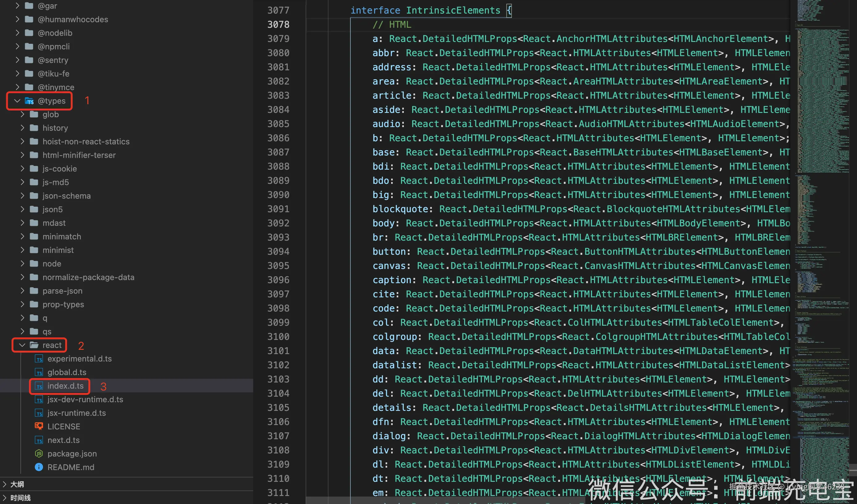Expand the hoist-non-react-statics folder
The height and width of the screenshot is (504, 857).
86,142
